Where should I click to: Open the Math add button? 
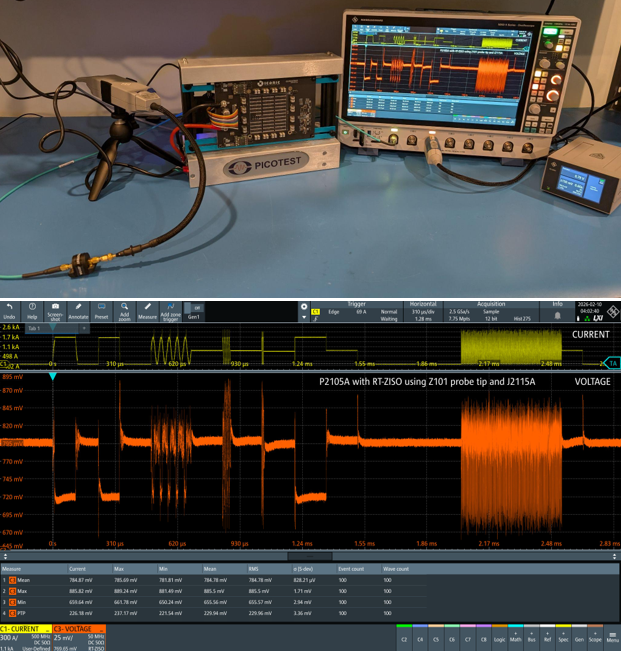[516, 636]
